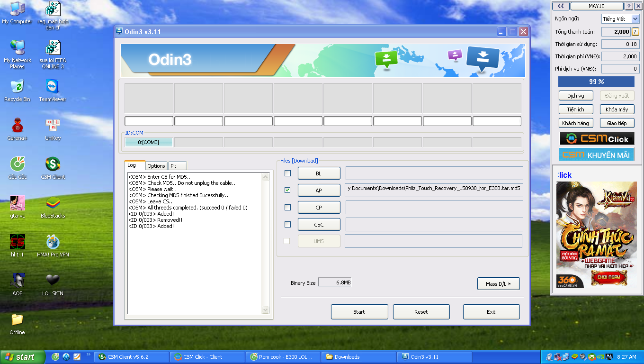
Task: Launch TeamViewer from the desktop
Action: [53, 91]
